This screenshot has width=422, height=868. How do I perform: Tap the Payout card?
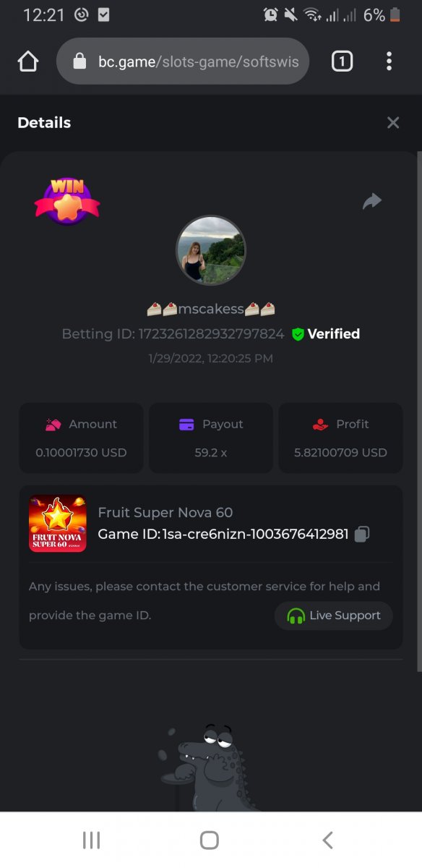(211, 438)
